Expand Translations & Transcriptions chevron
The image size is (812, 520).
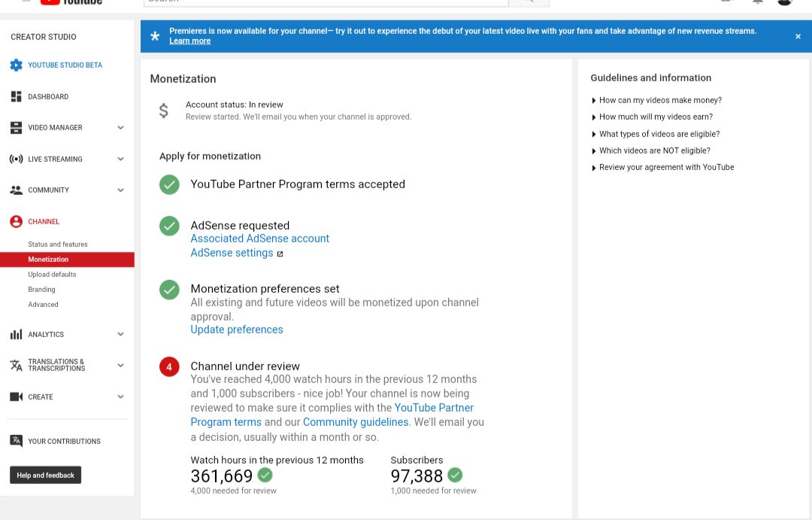click(x=120, y=366)
